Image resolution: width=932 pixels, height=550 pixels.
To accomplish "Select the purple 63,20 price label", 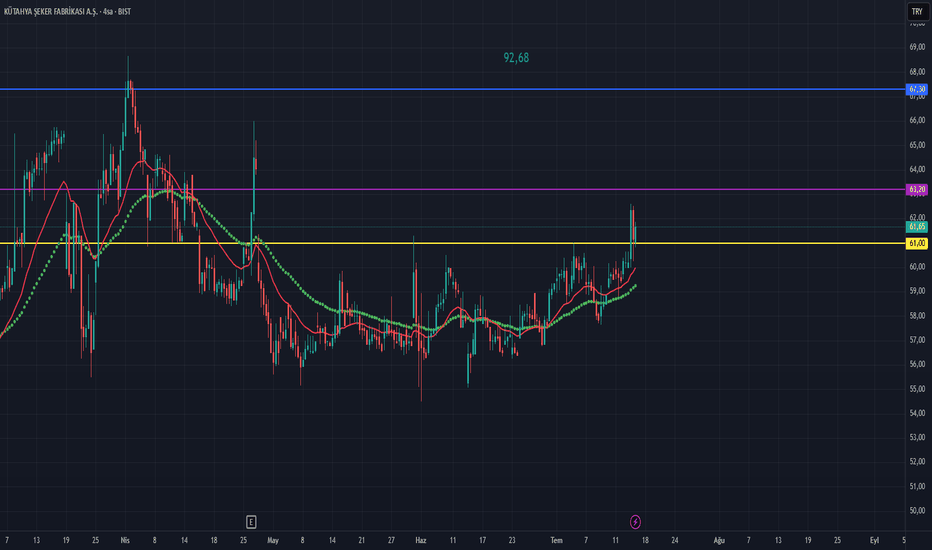I will 917,190.
